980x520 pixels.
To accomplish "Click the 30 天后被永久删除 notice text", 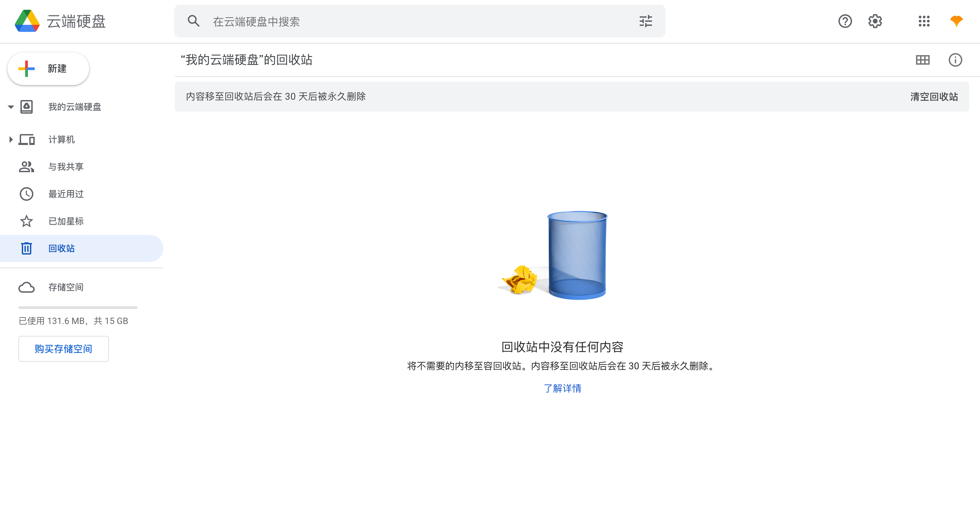I will click(275, 97).
